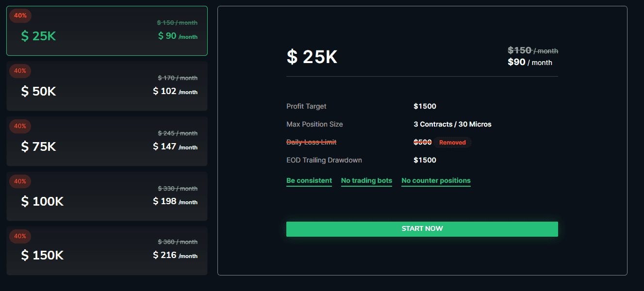Open the No counter positions link
This screenshot has width=644, height=291.
coord(436,181)
